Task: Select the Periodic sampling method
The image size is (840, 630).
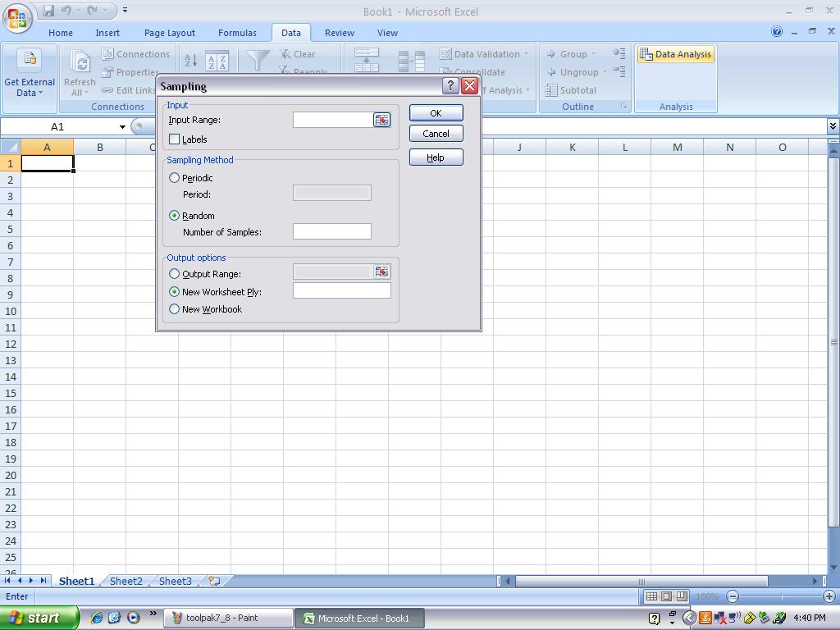Action: point(175,178)
